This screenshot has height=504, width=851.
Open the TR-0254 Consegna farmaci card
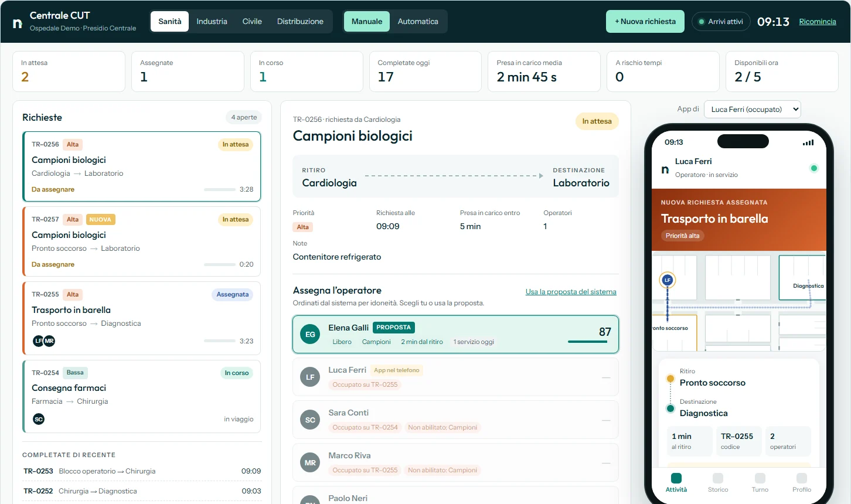141,396
